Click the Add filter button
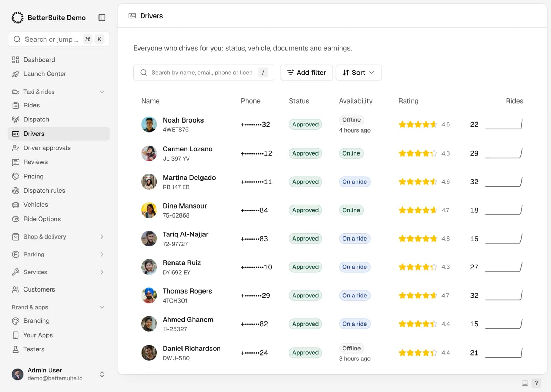This screenshot has width=551, height=392. click(x=306, y=73)
